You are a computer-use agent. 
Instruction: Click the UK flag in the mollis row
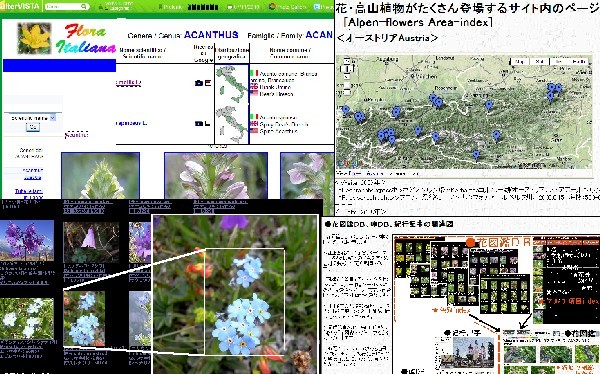click(x=254, y=87)
